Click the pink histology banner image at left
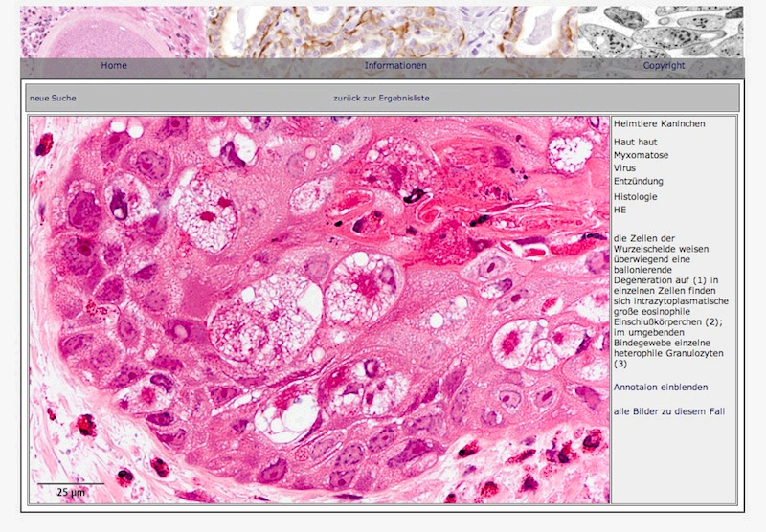The image size is (766, 532). pos(113,32)
